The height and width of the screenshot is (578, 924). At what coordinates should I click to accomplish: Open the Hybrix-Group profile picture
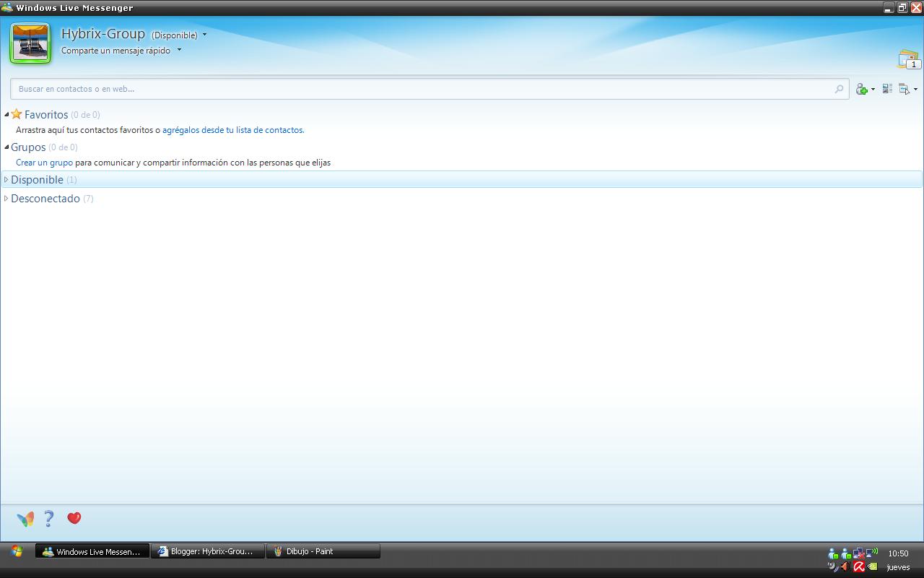tap(30, 42)
